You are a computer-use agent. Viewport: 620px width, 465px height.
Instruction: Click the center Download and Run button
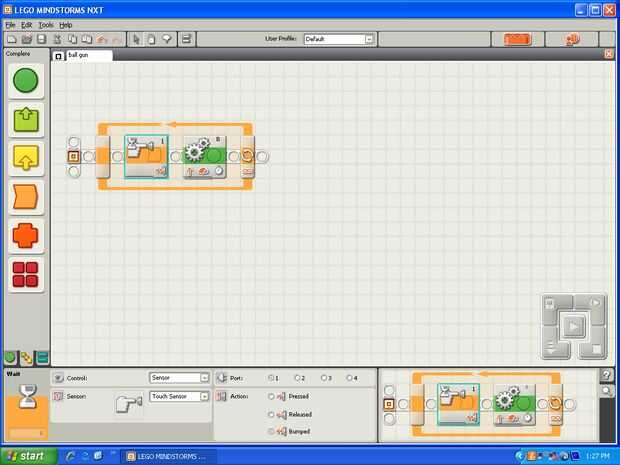[573, 326]
